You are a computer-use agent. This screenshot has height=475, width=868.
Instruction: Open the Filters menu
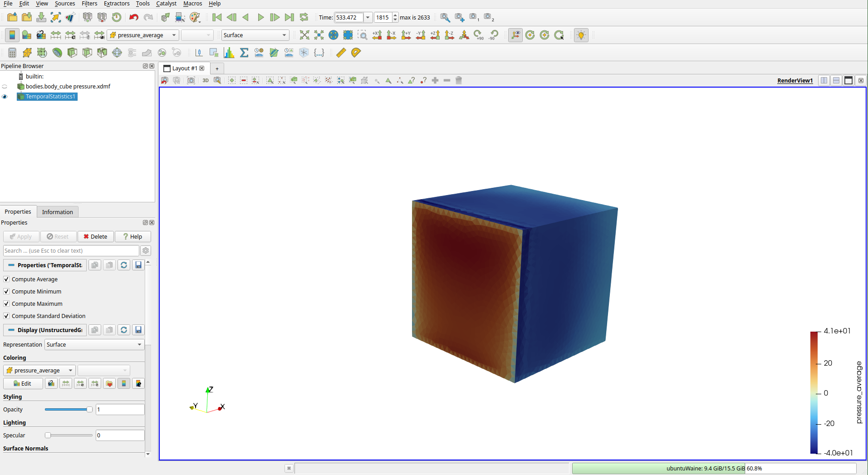coord(89,4)
